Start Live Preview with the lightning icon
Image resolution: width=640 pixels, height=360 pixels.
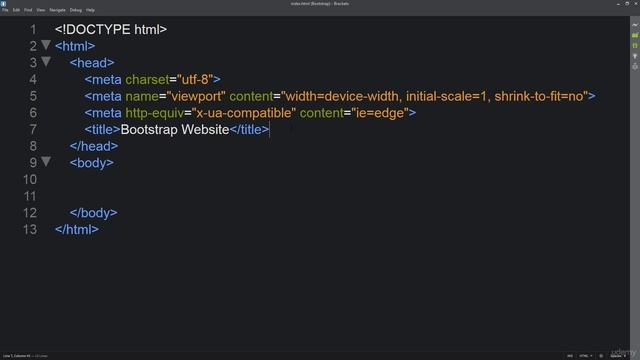[635, 25]
